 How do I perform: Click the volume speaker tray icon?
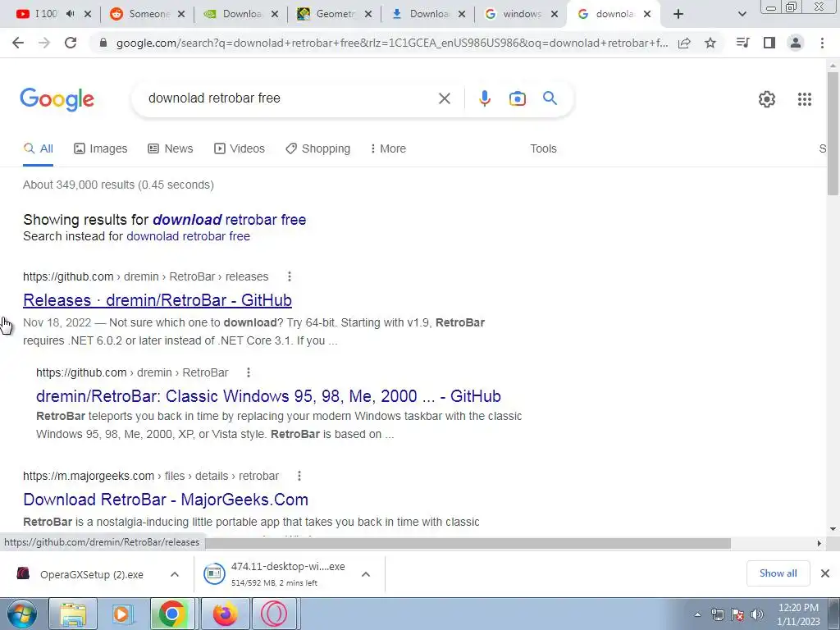pyautogui.click(x=757, y=614)
